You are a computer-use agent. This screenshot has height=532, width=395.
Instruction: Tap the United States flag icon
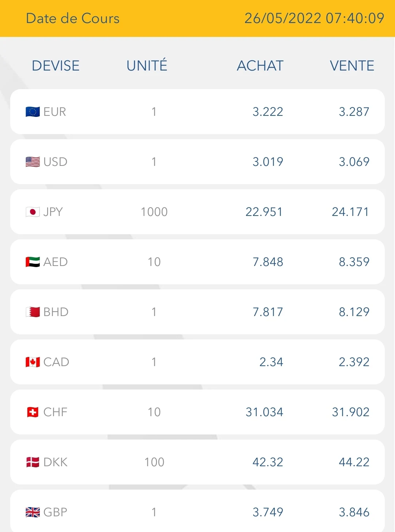[33, 162]
